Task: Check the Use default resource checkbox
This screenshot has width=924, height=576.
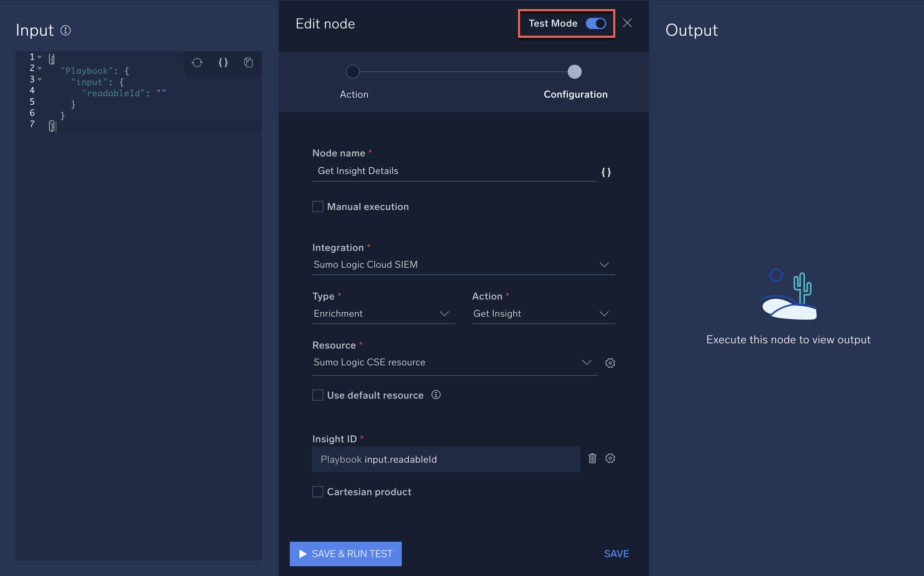Action: [318, 395]
